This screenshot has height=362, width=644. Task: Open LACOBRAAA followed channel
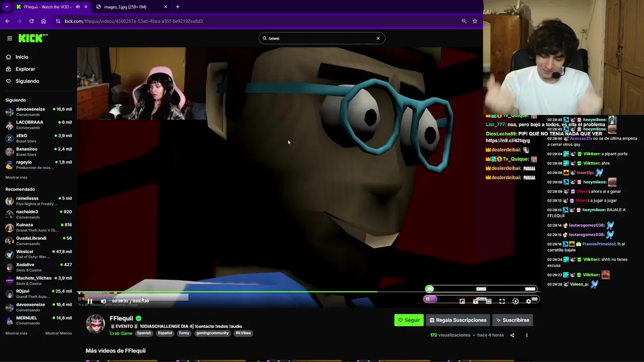(38, 125)
